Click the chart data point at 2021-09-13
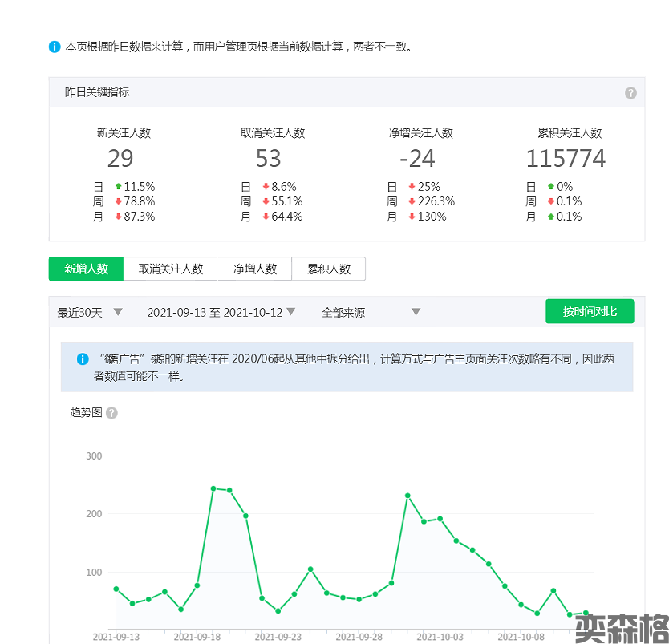The width and height of the screenshot is (669, 644). point(116,589)
